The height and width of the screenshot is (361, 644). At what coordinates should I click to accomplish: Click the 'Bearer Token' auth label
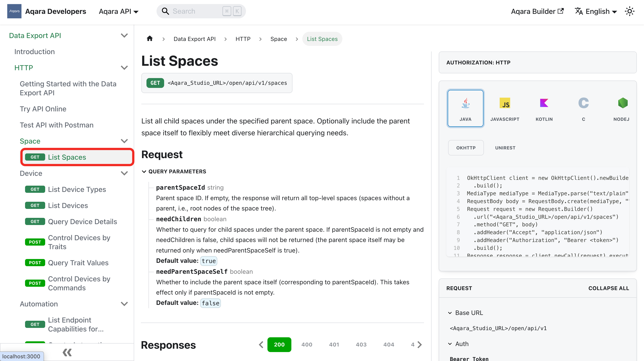pos(469,359)
